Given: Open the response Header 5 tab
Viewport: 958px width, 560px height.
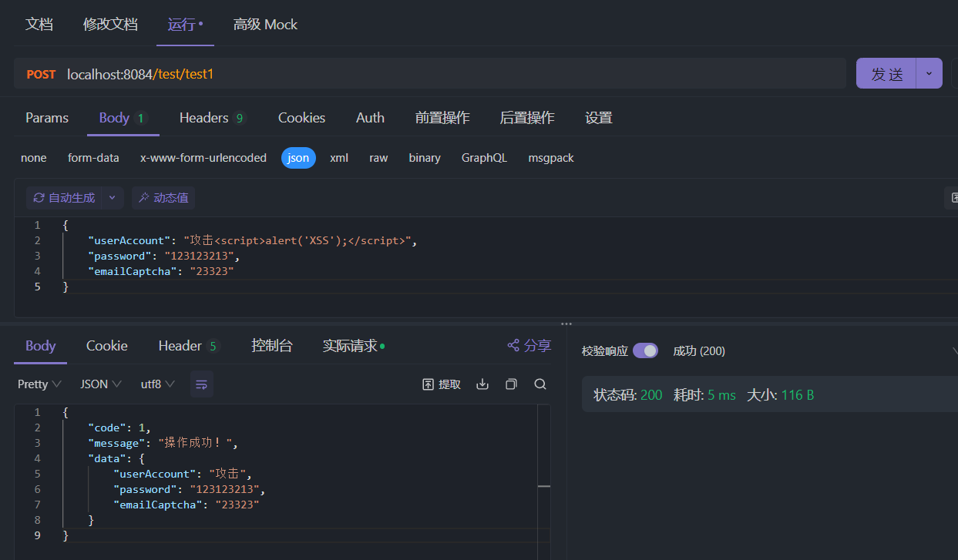Looking at the screenshot, I should pyautogui.click(x=189, y=346).
